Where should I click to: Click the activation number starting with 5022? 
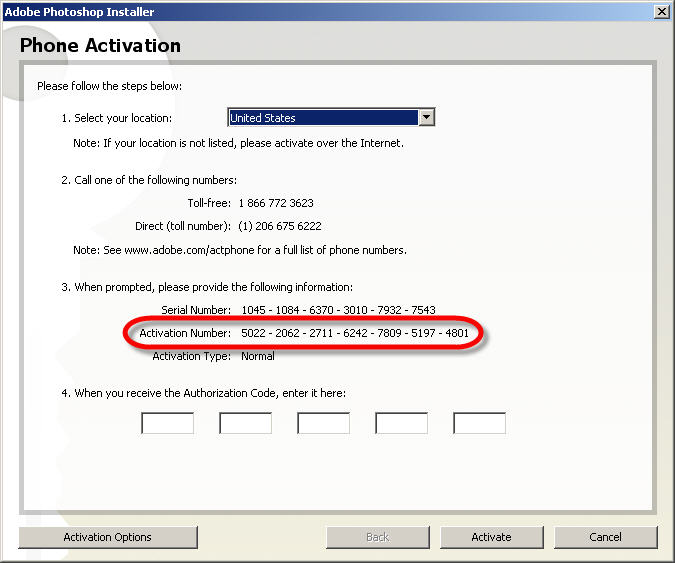[x=355, y=333]
